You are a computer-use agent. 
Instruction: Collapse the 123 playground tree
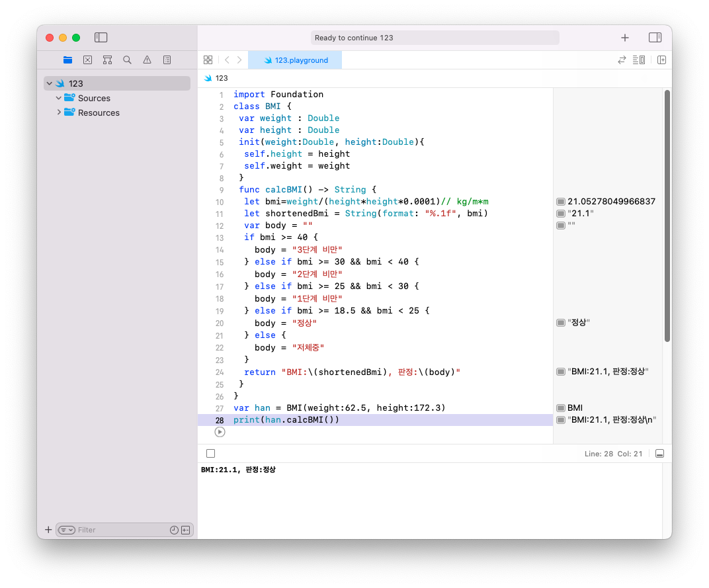click(50, 83)
